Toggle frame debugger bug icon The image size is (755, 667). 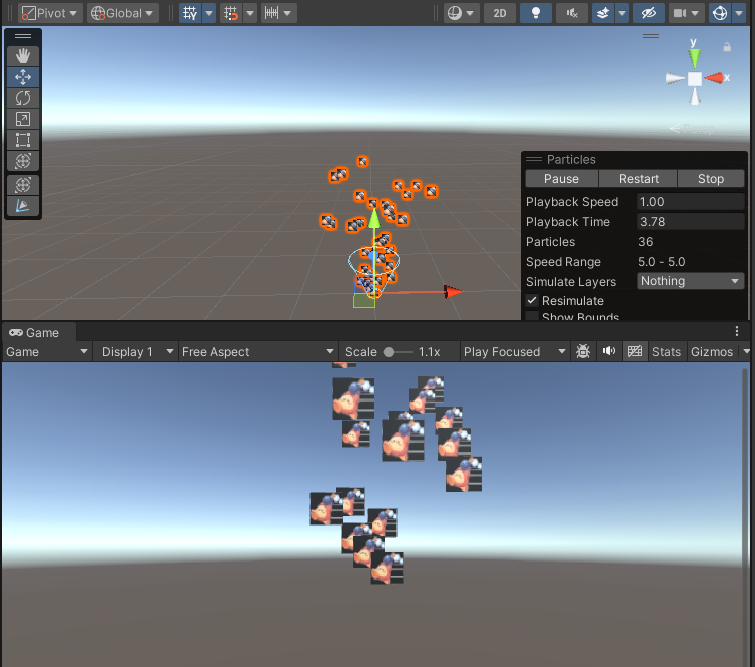click(583, 352)
